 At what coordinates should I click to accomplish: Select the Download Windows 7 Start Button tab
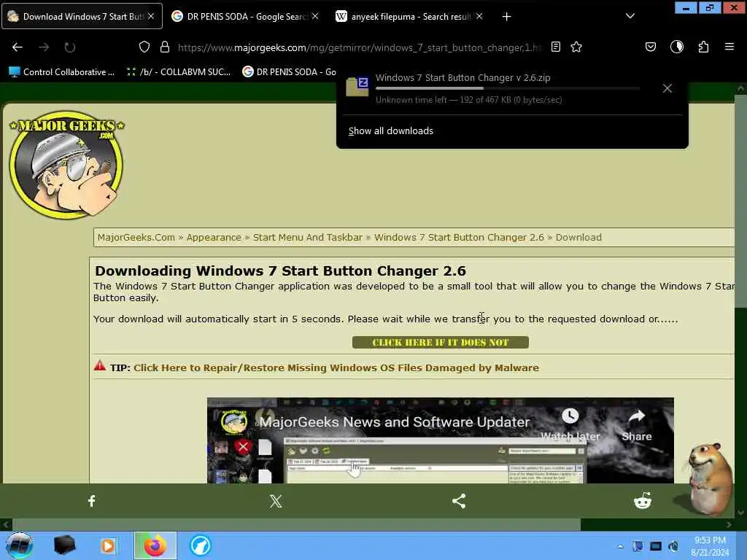[82, 16]
